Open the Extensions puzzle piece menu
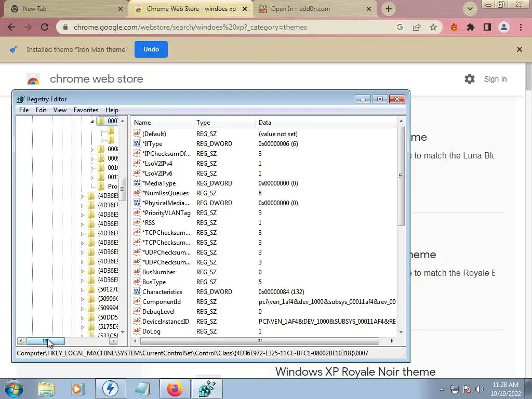This screenshot has width=532, height=399. coord(471,27)
